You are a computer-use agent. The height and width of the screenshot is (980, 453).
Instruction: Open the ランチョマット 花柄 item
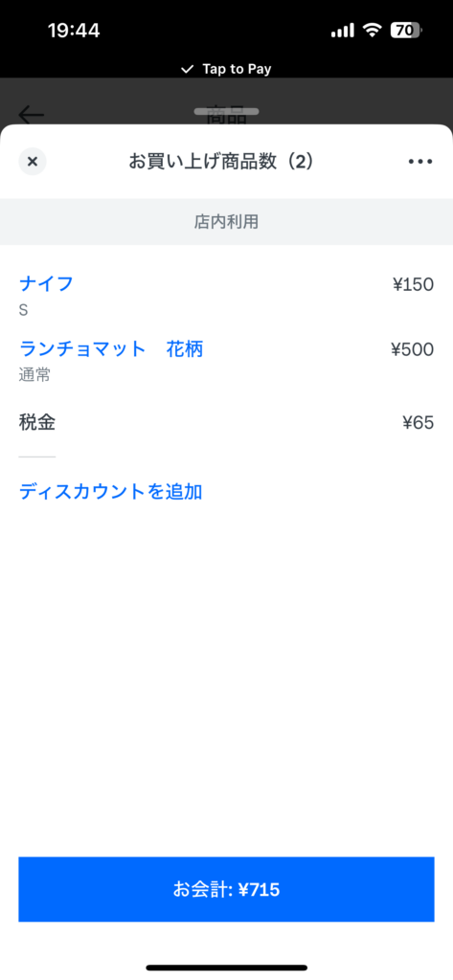226,360
